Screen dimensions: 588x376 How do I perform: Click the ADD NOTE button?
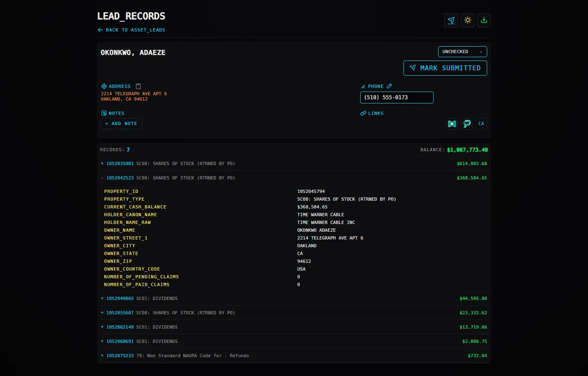[x=121, y=123]
